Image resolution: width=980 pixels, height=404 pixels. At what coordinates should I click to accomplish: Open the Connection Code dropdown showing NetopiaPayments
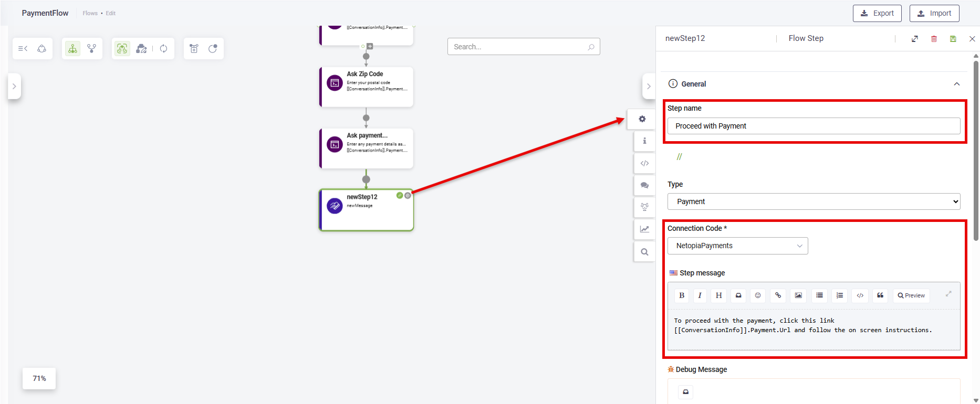pos(737,246)
